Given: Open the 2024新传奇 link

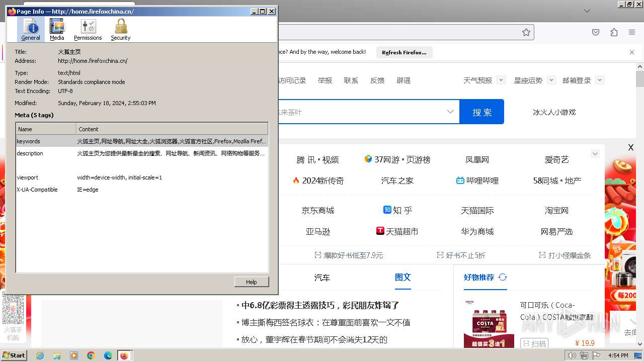Looking at the screenshot, I should 318,180.
